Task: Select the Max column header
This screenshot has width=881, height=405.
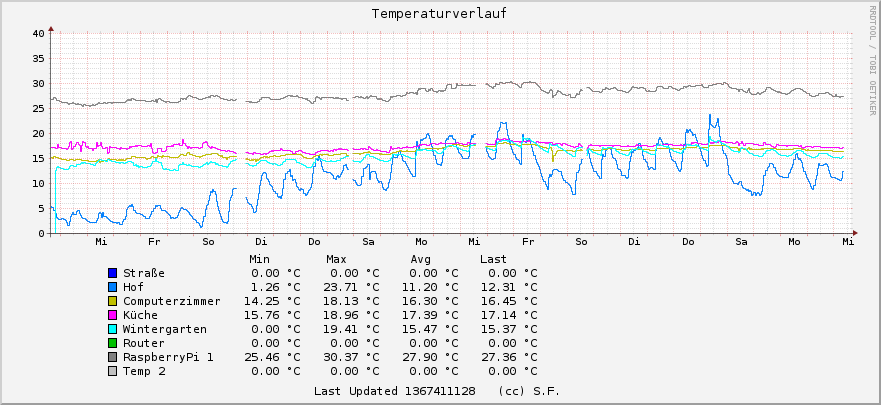Action: (336, 259)
